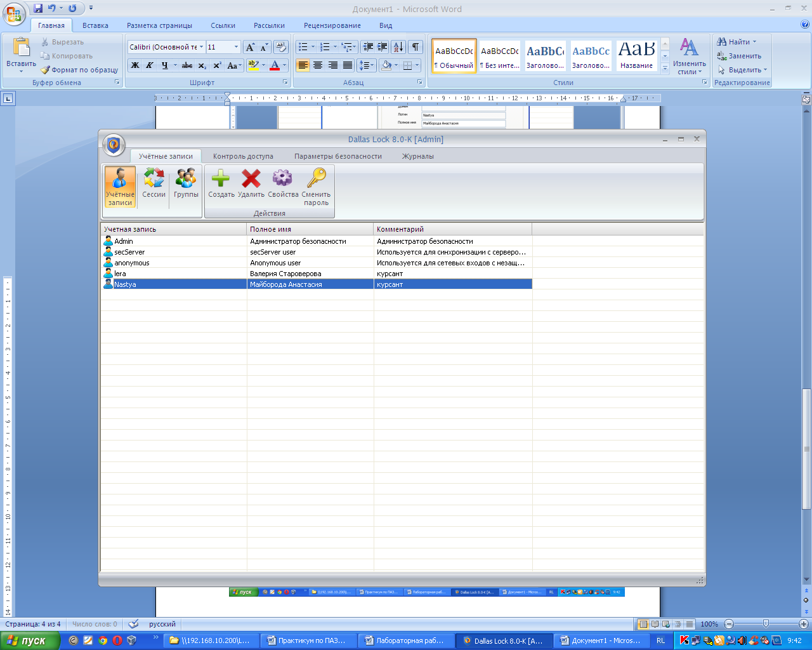Click the spell check icon in Word status bar
This screenshot has width=812, height=650.
point(133,624)
